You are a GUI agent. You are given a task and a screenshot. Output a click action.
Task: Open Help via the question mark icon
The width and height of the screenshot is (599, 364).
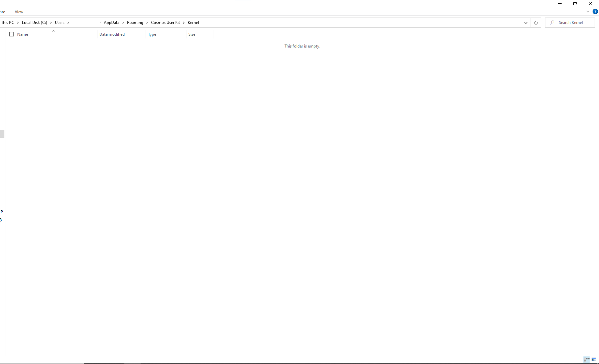(x=595, y=11)
